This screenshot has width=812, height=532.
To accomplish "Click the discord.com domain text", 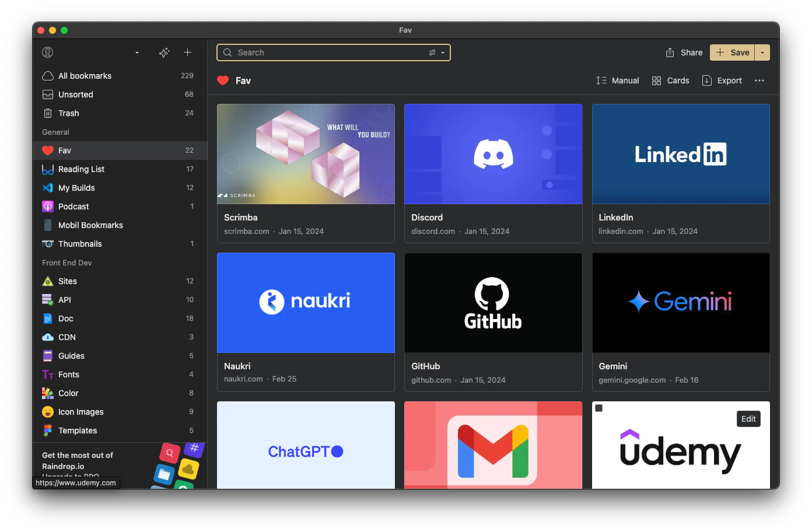I will click(x=433, y=232).
